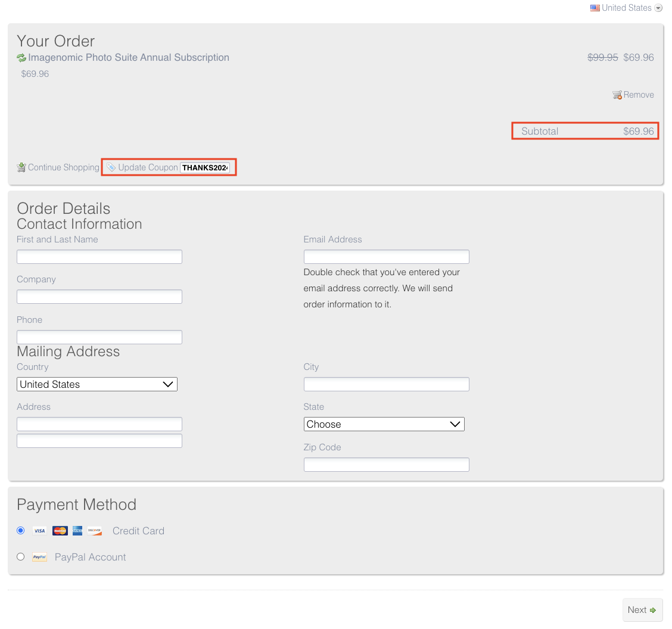This screenshot has height=629, width=672.
Task: Click the PayPal logo icon
Action: [x=39, y=556]
